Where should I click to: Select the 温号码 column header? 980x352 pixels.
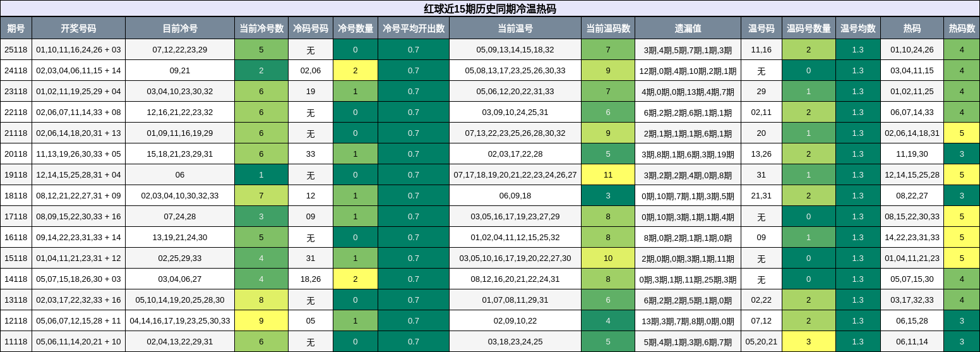point(762,28)
